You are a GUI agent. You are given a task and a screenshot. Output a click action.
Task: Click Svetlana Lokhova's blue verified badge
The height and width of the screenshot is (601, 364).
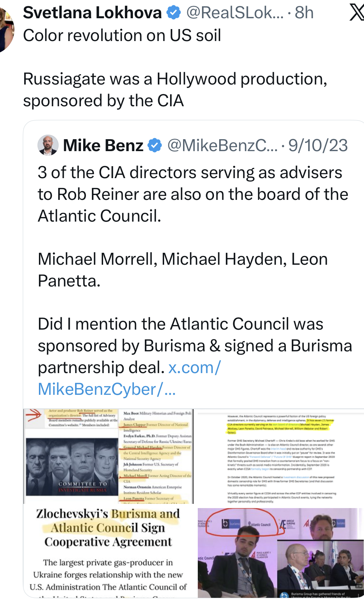tap(173, 13)
